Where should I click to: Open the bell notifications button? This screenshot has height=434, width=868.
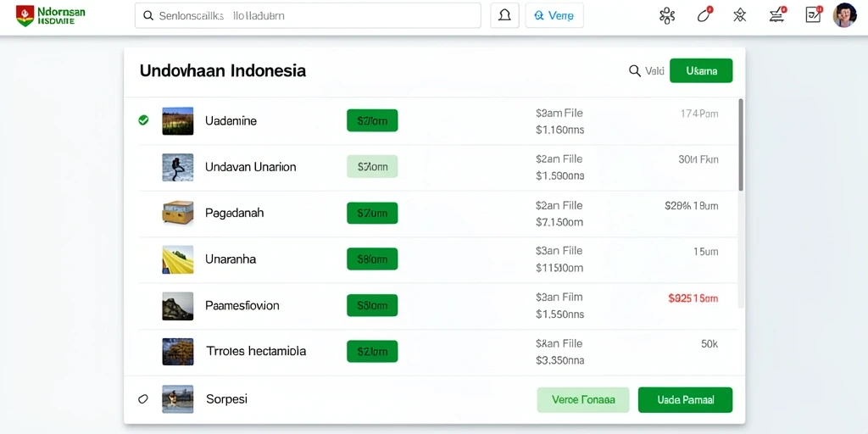click(504, 15)
